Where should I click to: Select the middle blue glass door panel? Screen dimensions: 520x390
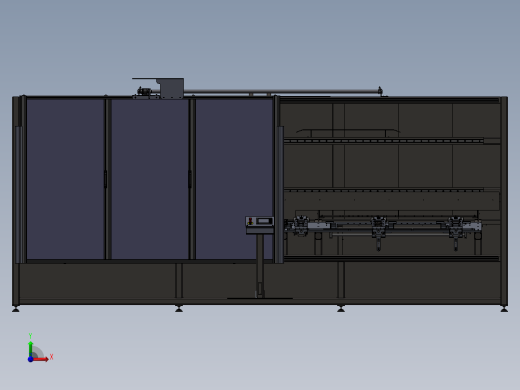[150, 179]
